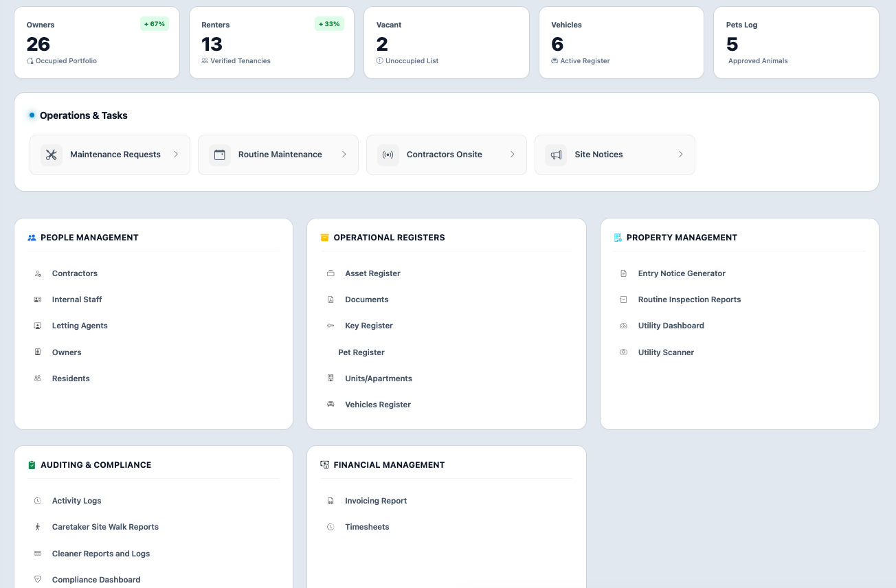The width and height of the screenshot is (896, 588).
Task: Click the ID card icon beside Internal Staff
Action: pyautogui.click(x=38, y=299)
